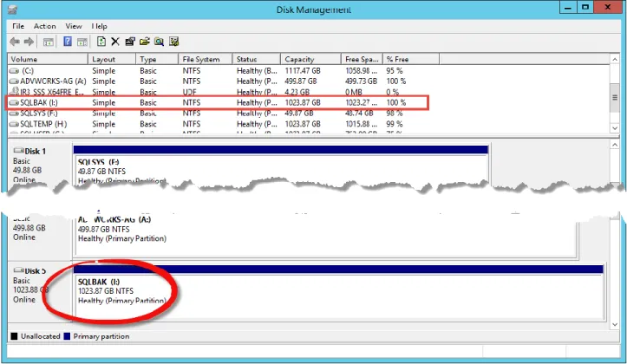Sort by the % Free column header
The height and width of the screenshot is (364, 627).
pos(411,59)
